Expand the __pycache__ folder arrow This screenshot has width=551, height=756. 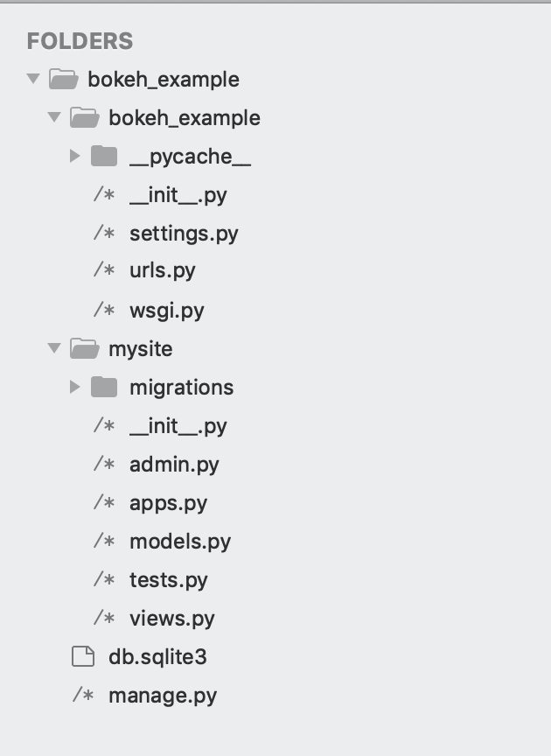pyautogui.click(x=76, y=157)
